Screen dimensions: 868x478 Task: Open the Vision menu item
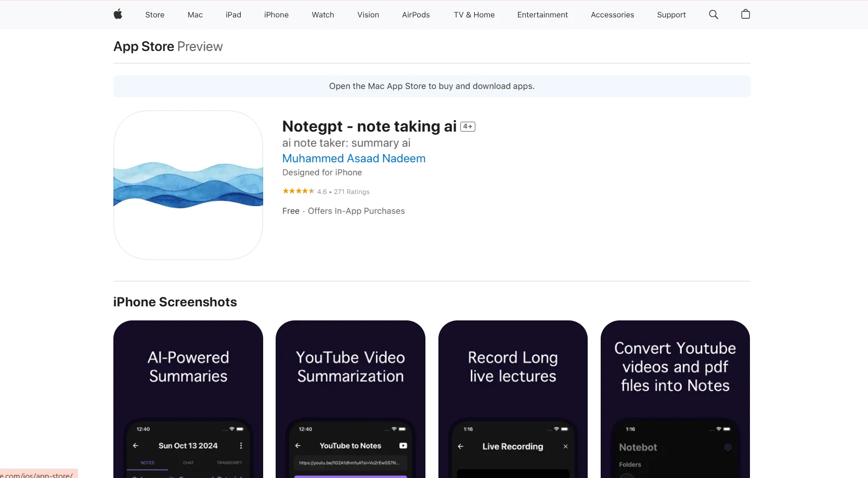(368, 15)
